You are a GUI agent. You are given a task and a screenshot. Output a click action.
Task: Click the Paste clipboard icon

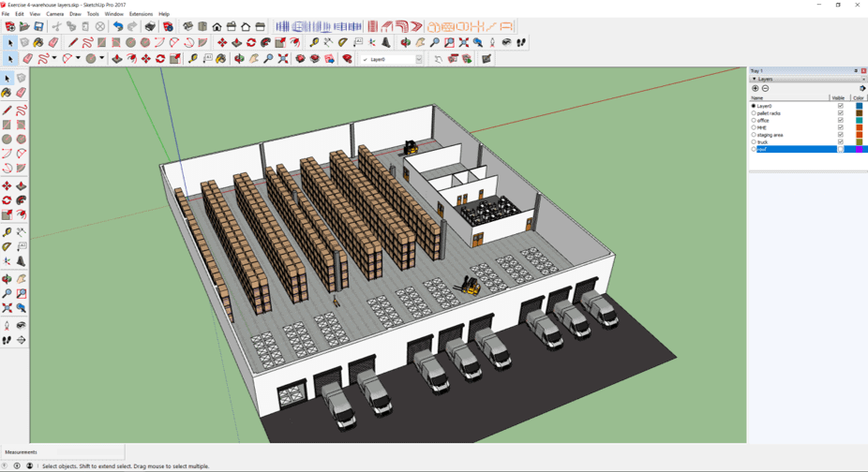click(85, 26)
